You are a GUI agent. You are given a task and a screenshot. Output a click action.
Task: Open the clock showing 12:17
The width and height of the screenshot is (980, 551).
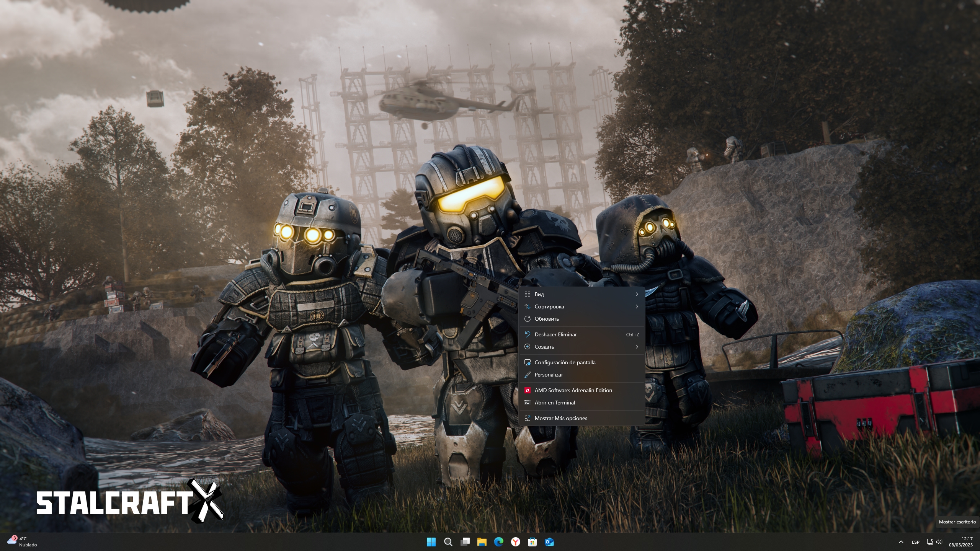[x=960, y=542]
